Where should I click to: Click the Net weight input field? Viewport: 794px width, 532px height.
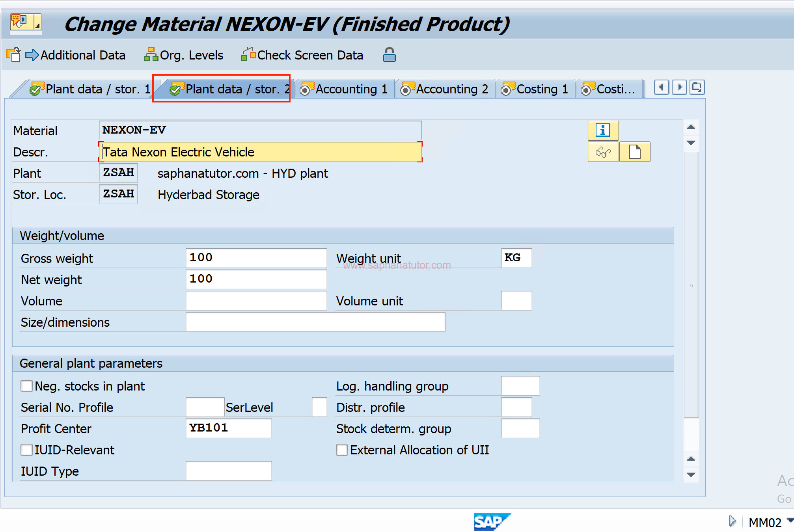[x=256, y=279]
